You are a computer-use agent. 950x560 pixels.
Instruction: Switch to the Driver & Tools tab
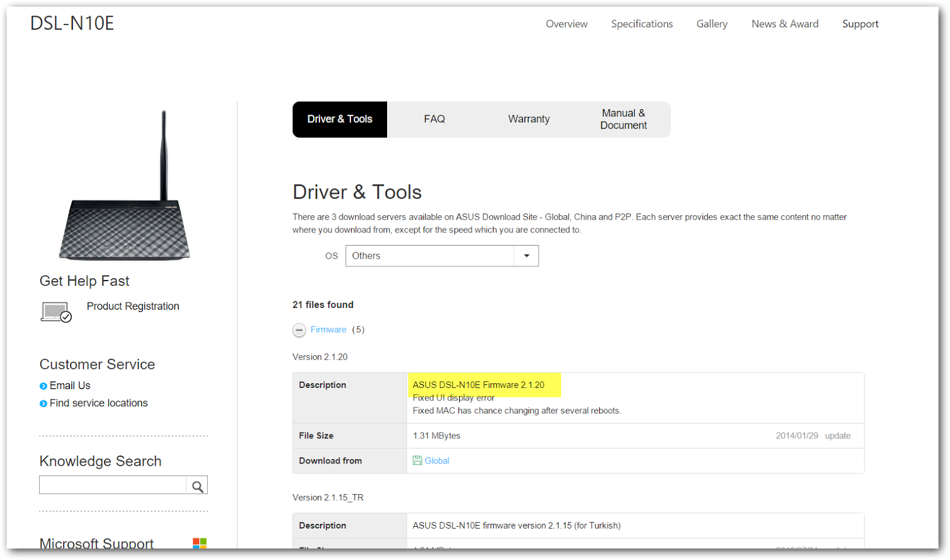340,119
